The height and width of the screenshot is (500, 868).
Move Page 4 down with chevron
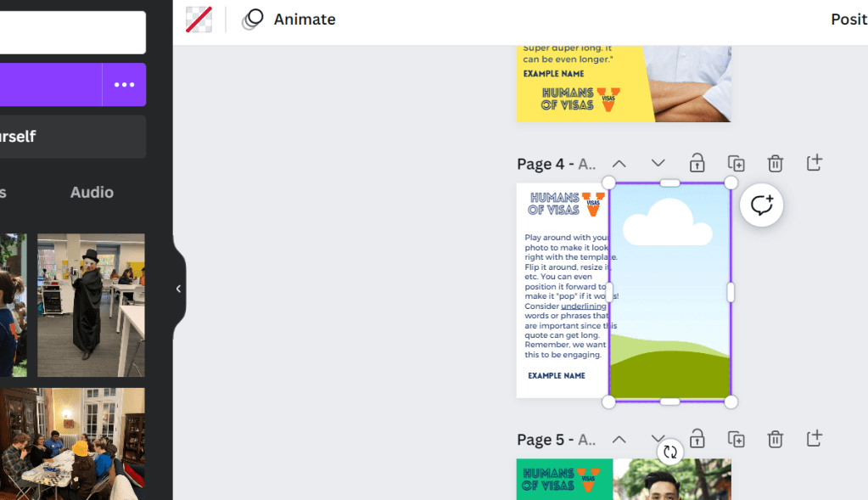(658, 163)
